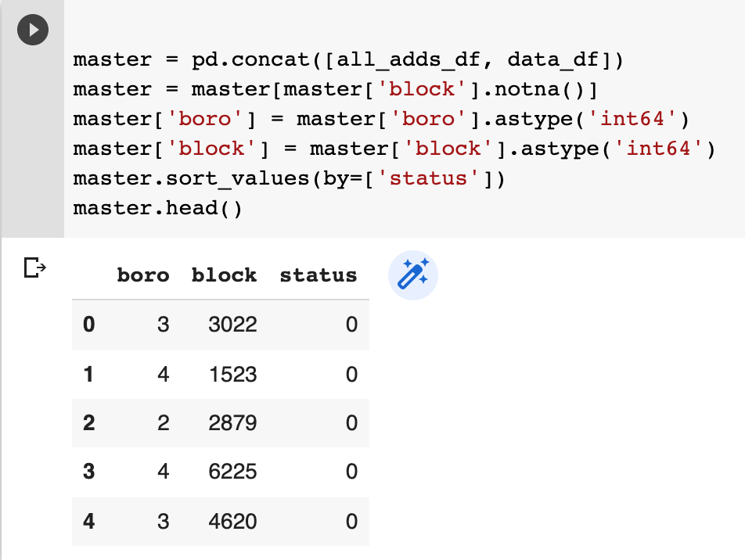Click status value in row with block 1523
This screenshot has width=745, height=560.
pyautogui.click(x=351, y=375)
